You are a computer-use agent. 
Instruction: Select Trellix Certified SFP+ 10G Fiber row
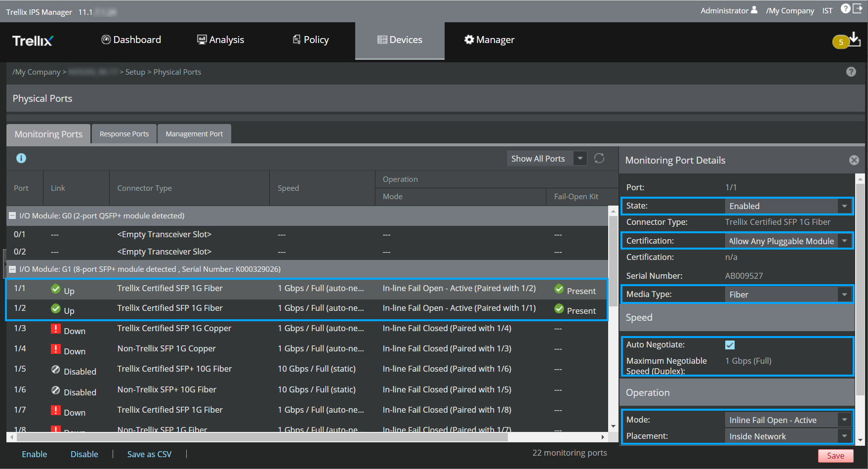307,369
